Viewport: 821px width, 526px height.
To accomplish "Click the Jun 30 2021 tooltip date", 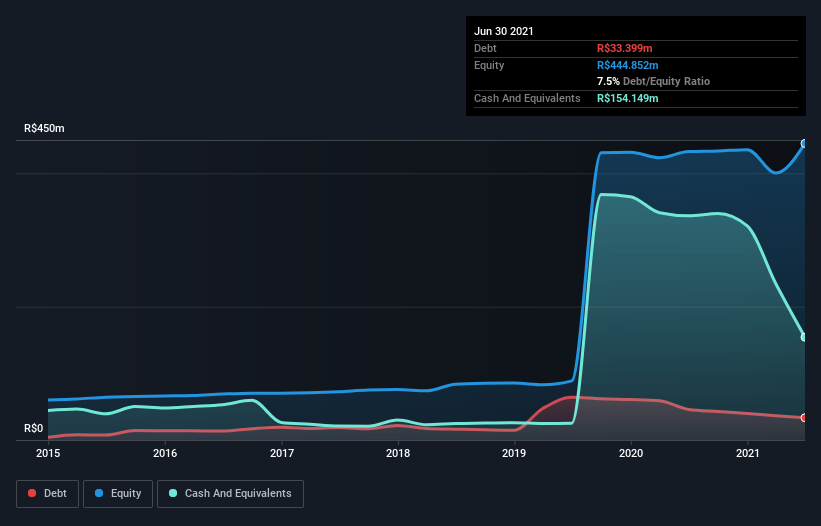I will (504, 31).
